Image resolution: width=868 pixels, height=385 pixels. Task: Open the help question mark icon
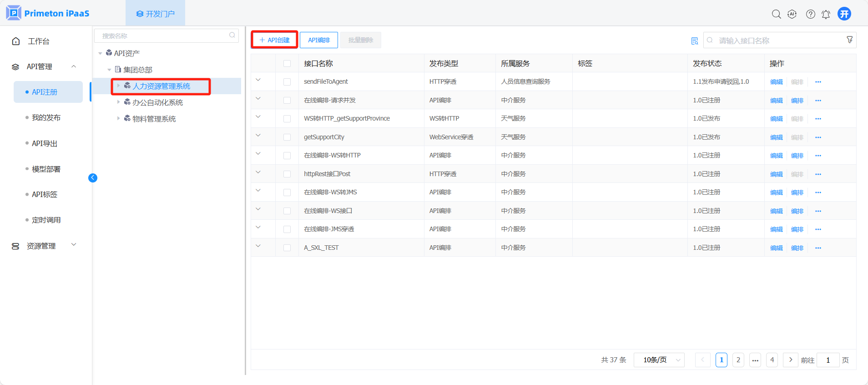(810, 14)
